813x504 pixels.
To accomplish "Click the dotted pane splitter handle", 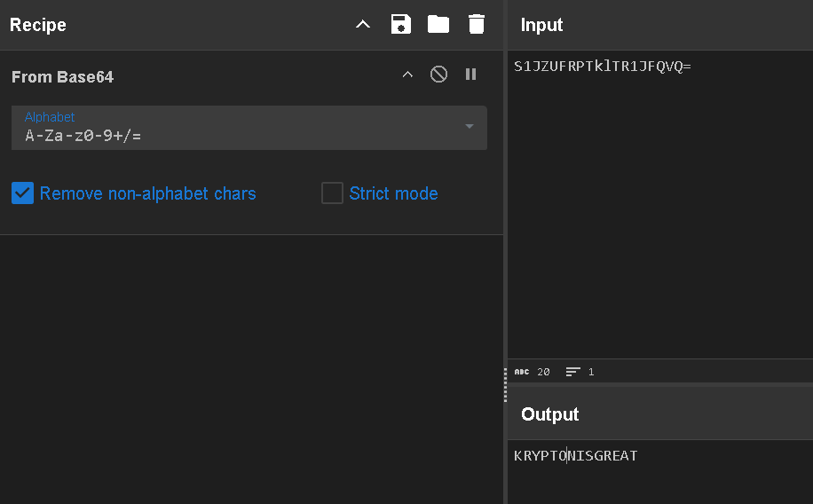I will pos(505,385).
